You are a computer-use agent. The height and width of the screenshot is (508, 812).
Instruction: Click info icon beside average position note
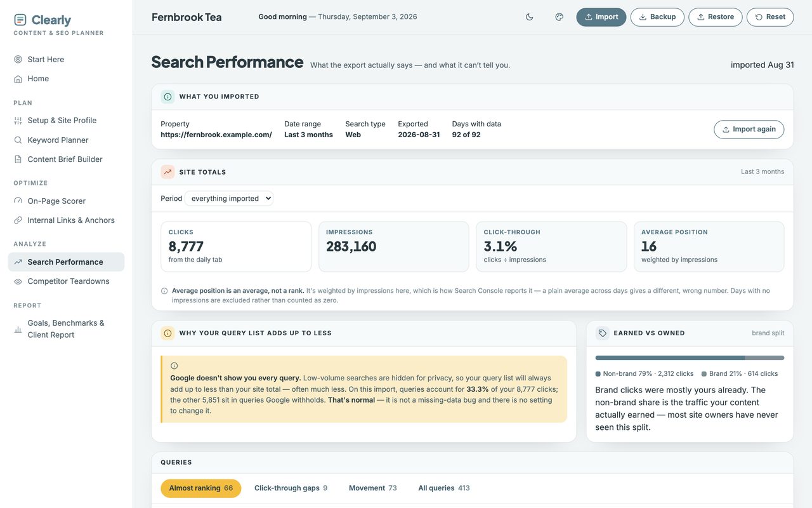(164, 291)
